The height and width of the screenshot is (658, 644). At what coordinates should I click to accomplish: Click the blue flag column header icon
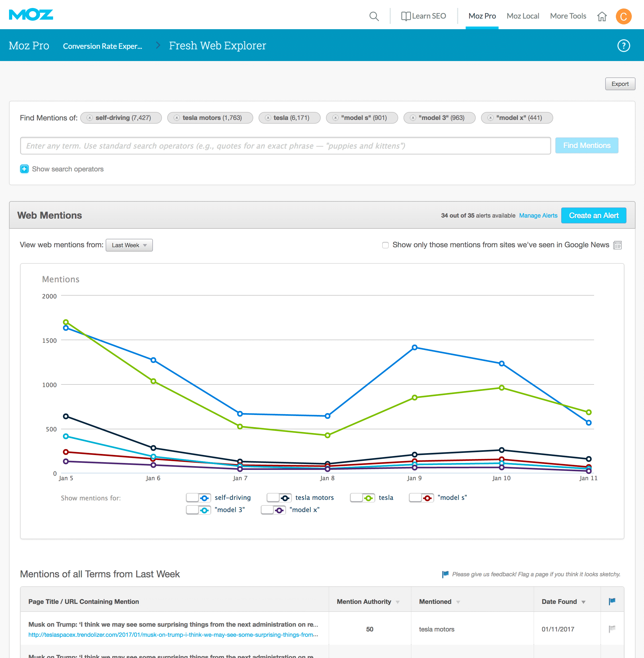pos(612,601)
